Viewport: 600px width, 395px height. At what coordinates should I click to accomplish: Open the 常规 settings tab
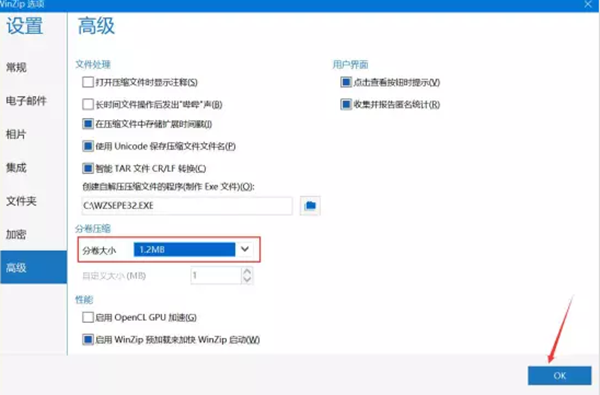tap(33, 67)
